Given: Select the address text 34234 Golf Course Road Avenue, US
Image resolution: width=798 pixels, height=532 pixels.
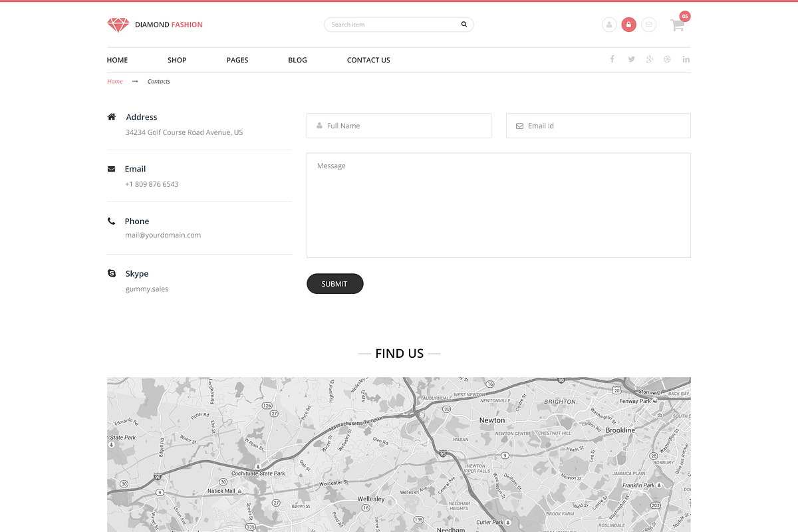Looking at the screenshot, I should [184, 132].
